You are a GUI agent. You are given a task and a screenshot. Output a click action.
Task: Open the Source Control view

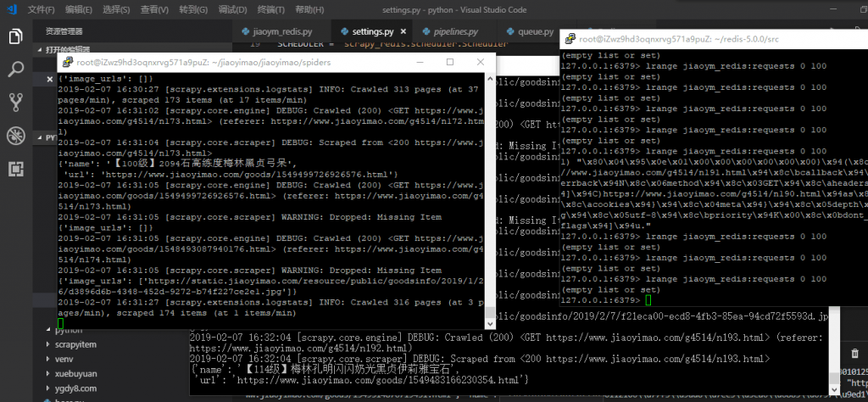click(x=15, y=103)
